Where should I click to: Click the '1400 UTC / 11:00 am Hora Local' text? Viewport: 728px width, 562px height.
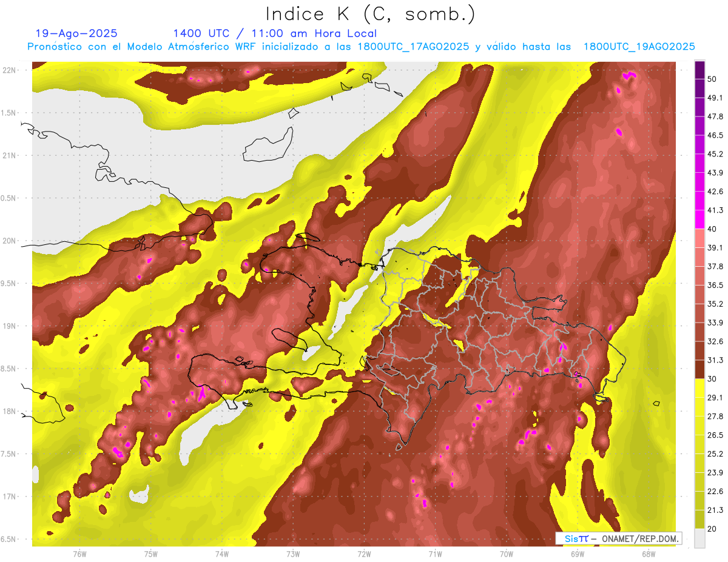click(x=275, y=34)
